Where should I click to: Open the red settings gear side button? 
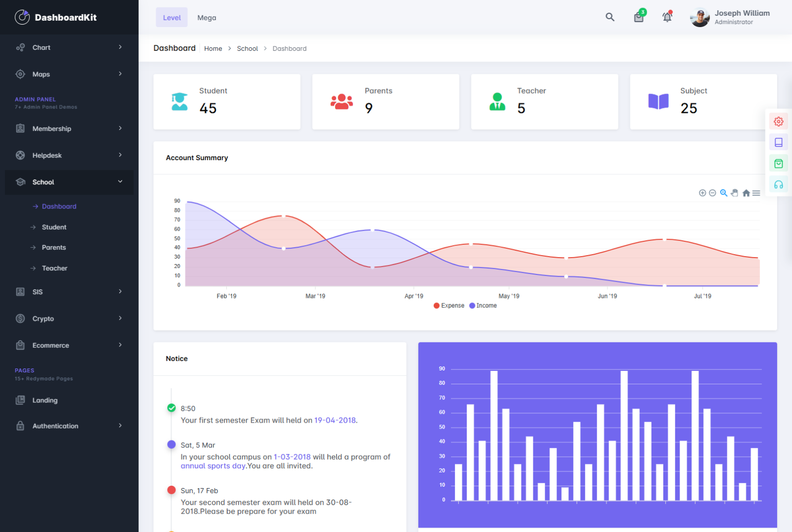[779, 122]
